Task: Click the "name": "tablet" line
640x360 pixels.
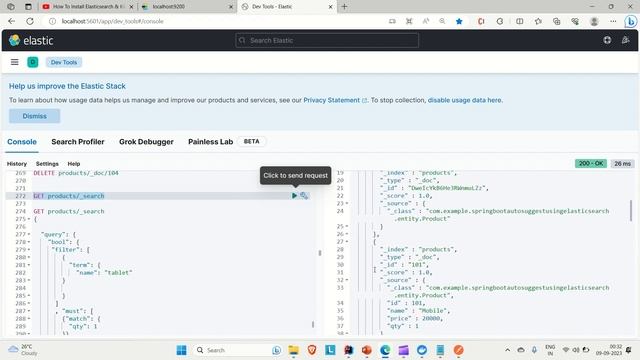Action: (104, 273)
